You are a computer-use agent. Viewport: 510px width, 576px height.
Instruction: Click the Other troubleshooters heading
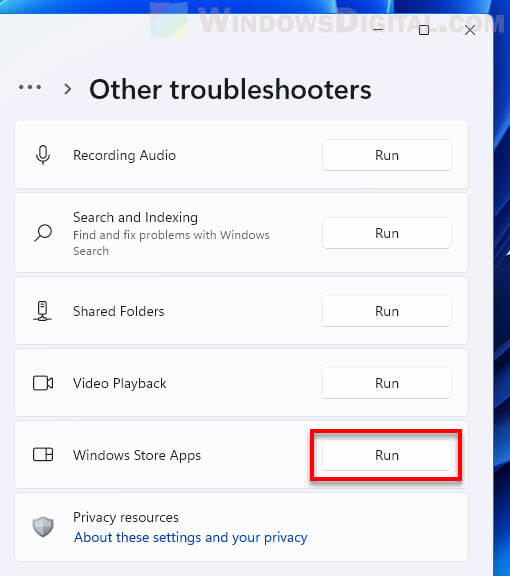pyautogui.click(x=230, y=90)
